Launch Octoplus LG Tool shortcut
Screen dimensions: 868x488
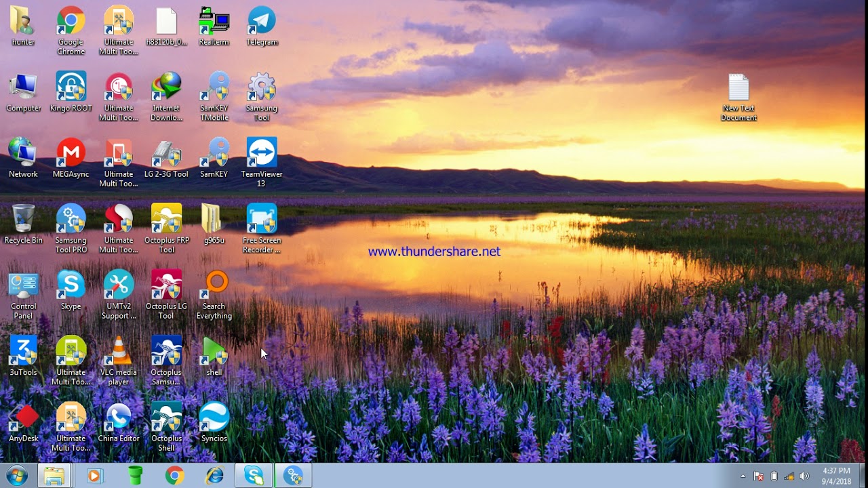[166, 296]
